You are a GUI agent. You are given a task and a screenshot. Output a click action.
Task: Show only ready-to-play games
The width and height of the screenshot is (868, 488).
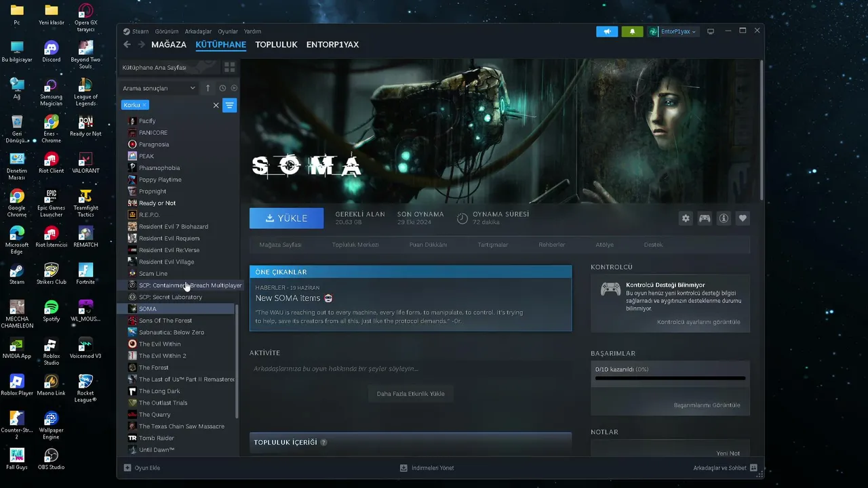[234, 88]
